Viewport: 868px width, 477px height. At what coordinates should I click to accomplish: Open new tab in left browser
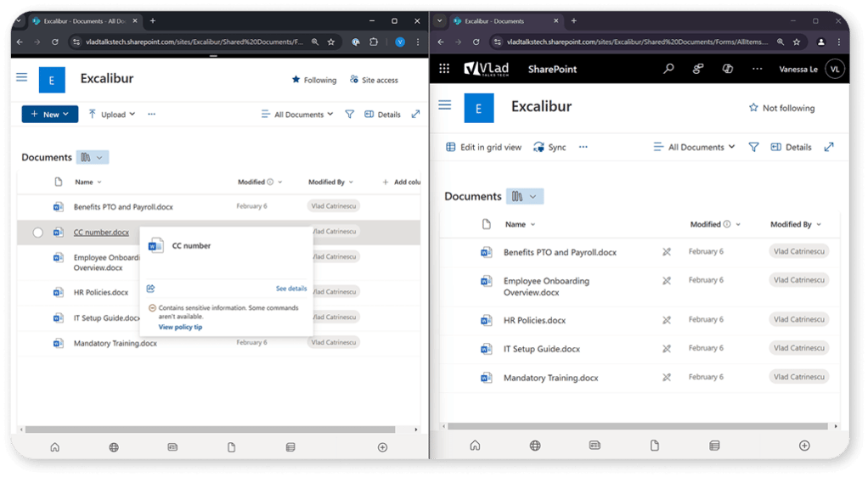[x=153, y=21]
